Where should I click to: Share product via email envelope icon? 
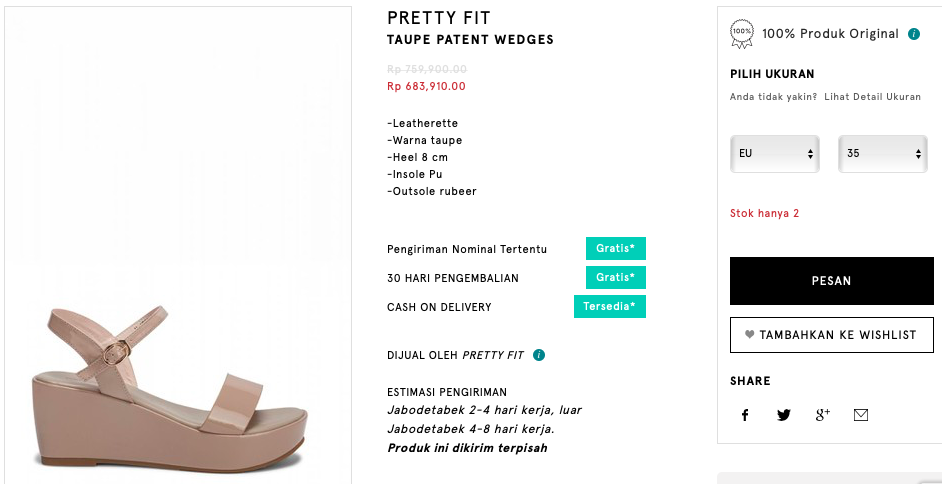click(x=860, y=415)
